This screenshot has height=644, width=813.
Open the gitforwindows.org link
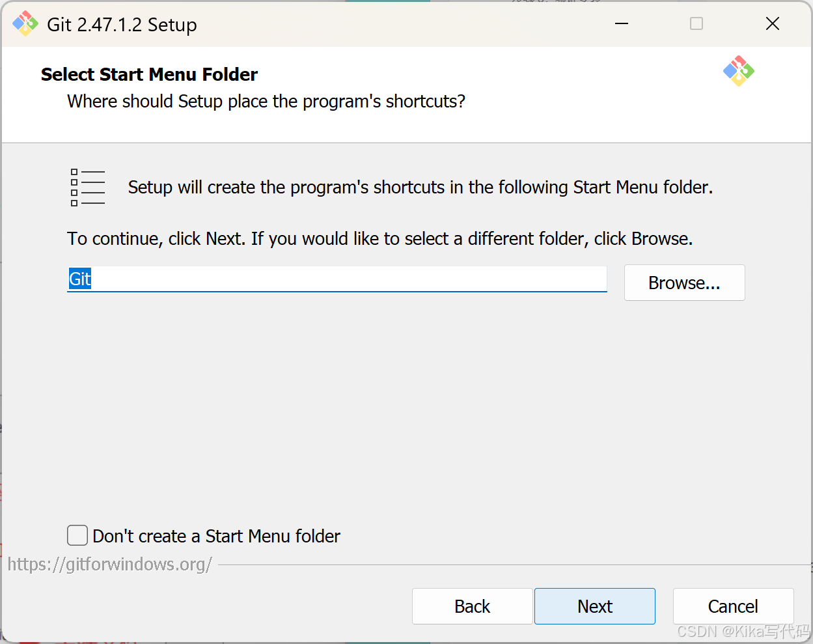(110, 564)
